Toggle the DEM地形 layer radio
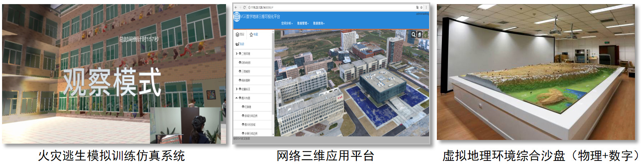This screenshot has width=644, height=165. [240, 62]
